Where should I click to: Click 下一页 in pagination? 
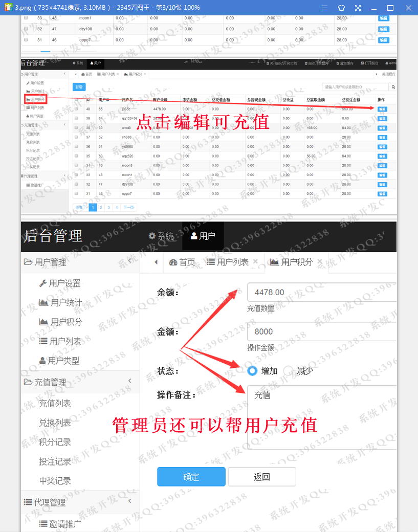[x=128, y=207]
